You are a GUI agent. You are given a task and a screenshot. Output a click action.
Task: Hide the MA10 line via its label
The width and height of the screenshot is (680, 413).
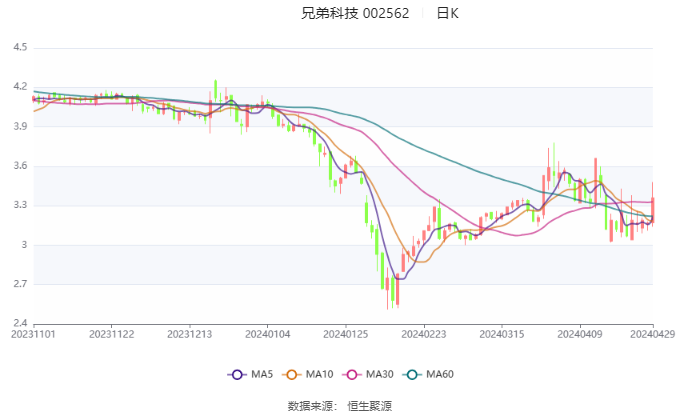coord(319,374)
